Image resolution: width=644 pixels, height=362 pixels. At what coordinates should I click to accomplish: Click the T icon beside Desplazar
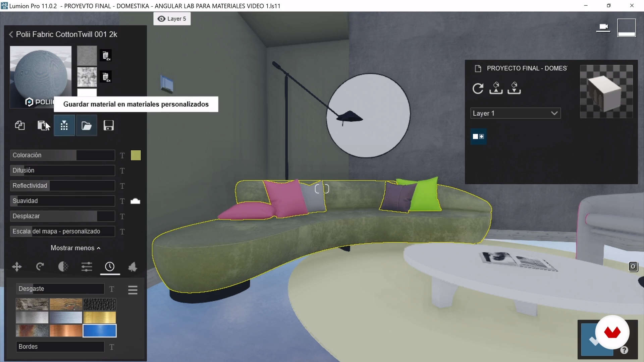click(x=122, y=217)
